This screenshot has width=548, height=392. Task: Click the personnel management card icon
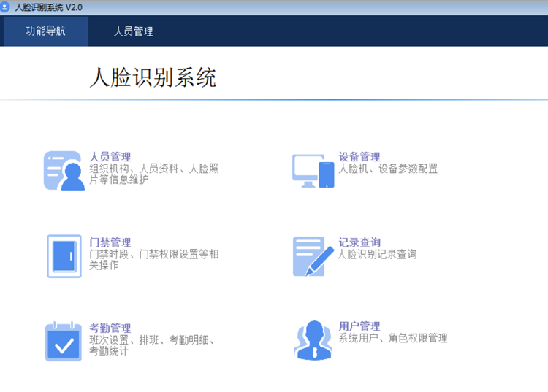pyautogui.click(x=64, y=171)
